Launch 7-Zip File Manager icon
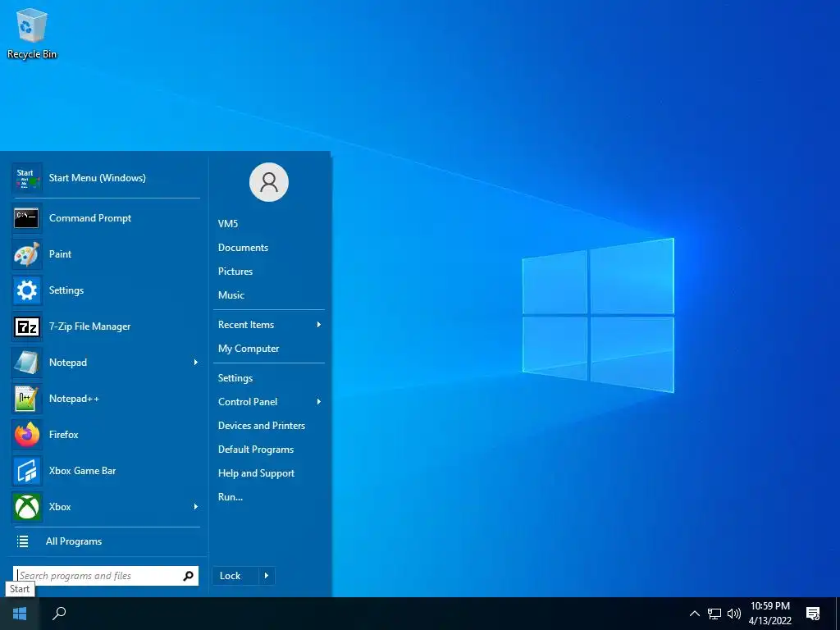The width and height of the screenshot is (840, 630). pyautogui.click(x=27, y=326)
